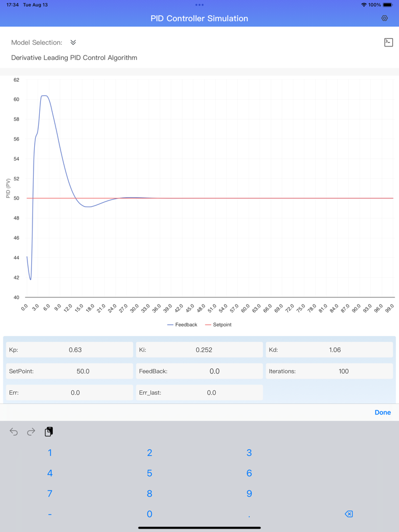The image size is (399, 532).
Task: Tap number key 1
Action: 50,452
